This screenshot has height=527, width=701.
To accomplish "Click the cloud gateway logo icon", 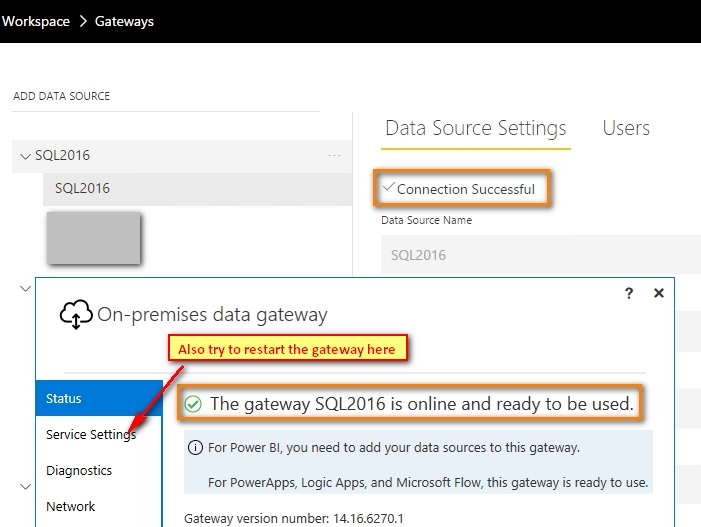I will tap(76, 314).
